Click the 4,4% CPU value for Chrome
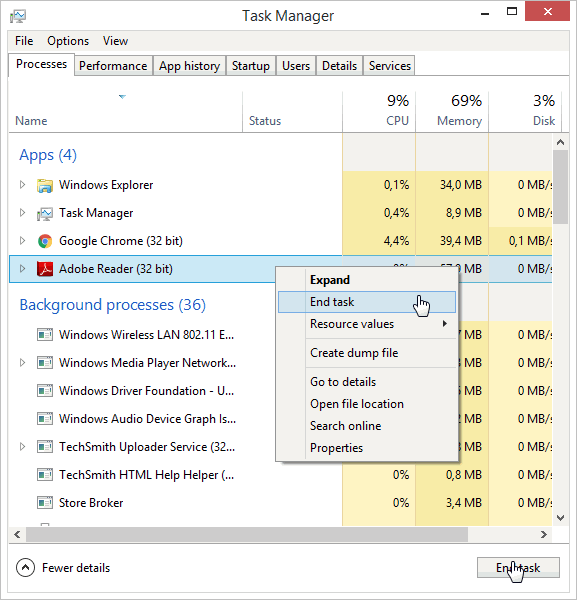 click(396, 241)
